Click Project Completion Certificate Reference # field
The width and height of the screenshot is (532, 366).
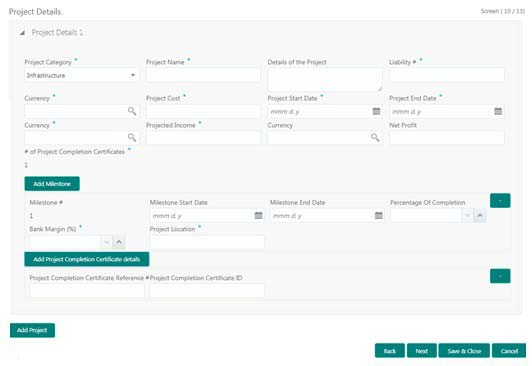tap(87, 291)
